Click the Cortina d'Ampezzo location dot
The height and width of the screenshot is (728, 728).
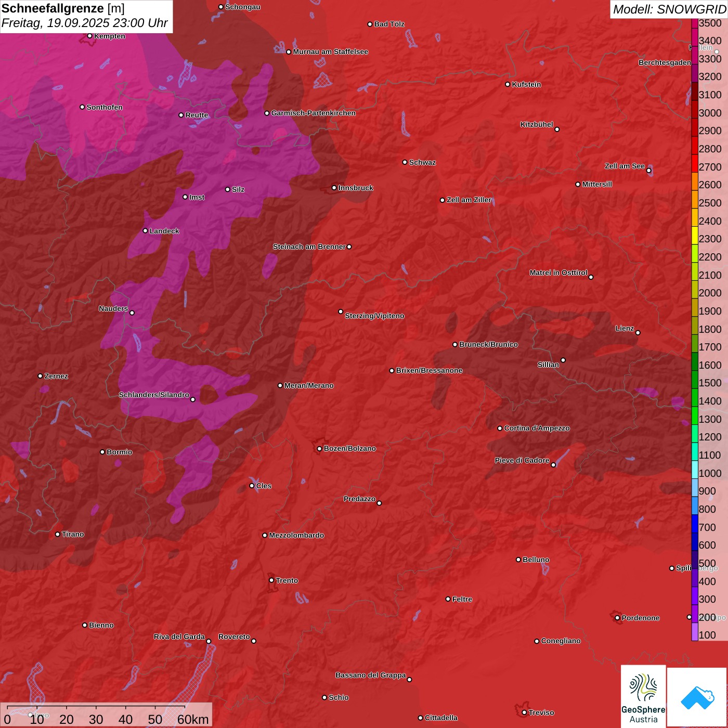pyautogui.click(x=500, y=428)
